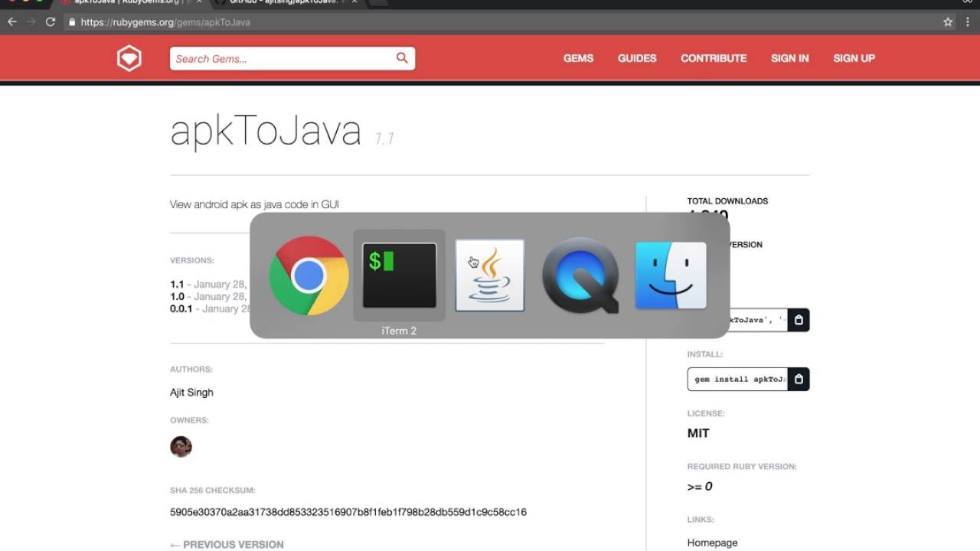Go back in browser history
The width and height of the screenshot is (980, 551).
(12, 22)
